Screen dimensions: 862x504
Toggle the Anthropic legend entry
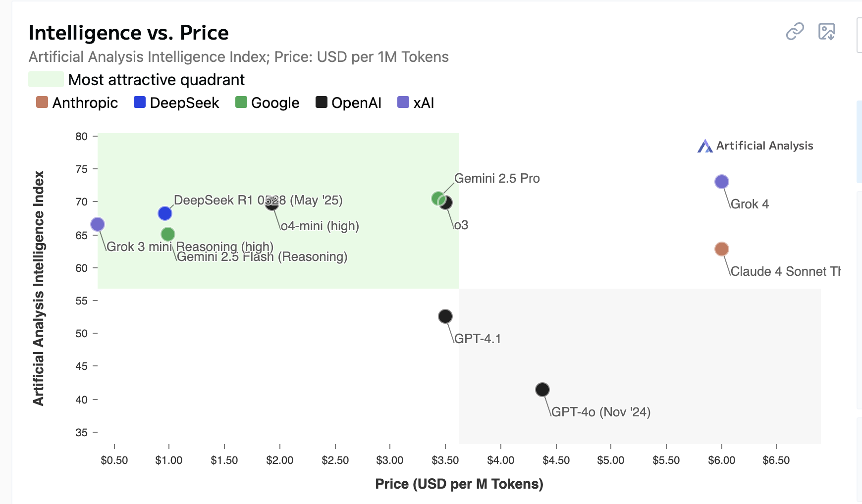77,103
